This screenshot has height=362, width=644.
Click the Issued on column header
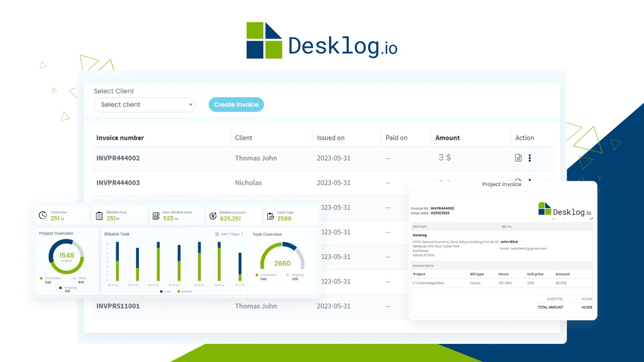[x=331, y=138]
